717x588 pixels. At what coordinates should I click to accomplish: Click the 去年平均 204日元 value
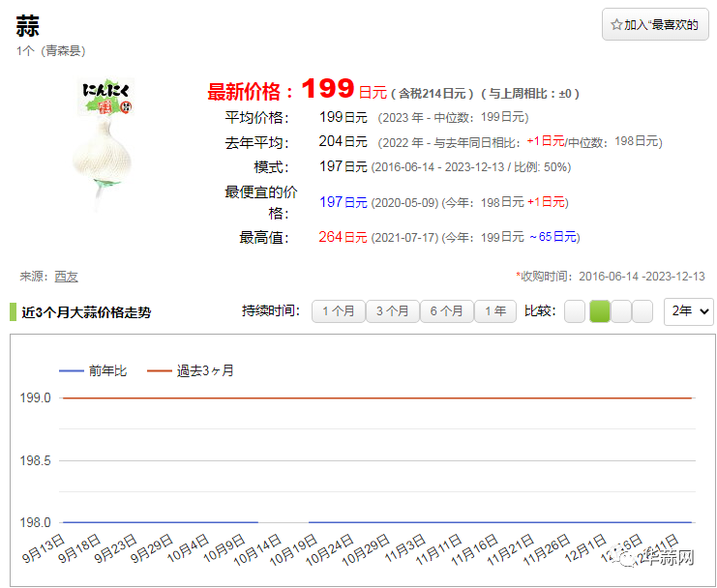[x=343, y=141]
